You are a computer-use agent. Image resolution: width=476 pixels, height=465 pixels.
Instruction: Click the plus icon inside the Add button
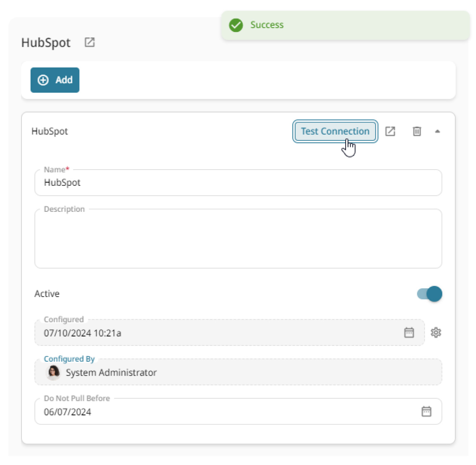point(43,80)
